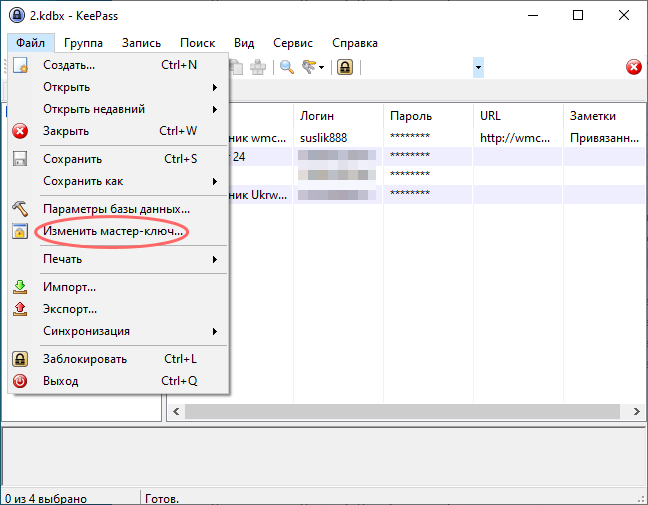
Task: Click the Создать new database icon
Action: (x=20, y=65)
